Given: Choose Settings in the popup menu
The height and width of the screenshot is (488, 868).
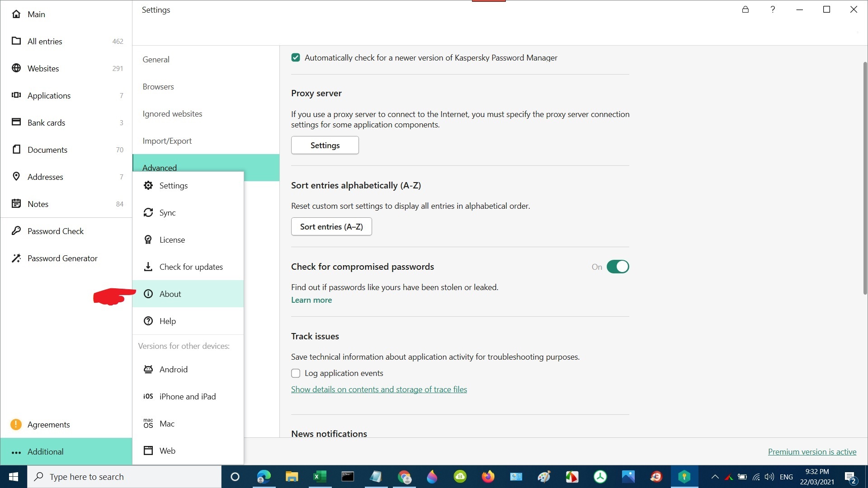Looking at the screenshot, I should click(188, 186).
